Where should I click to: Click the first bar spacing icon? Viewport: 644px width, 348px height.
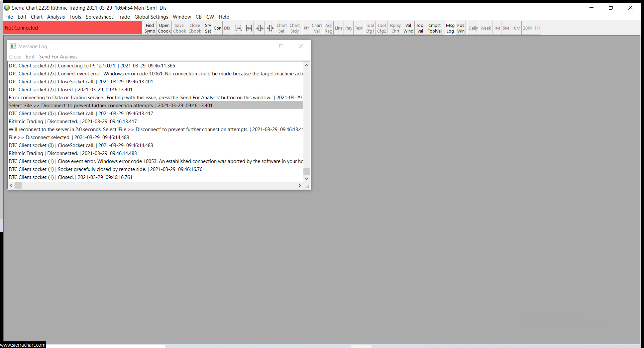pyautogui.click(x=238, y=28)
